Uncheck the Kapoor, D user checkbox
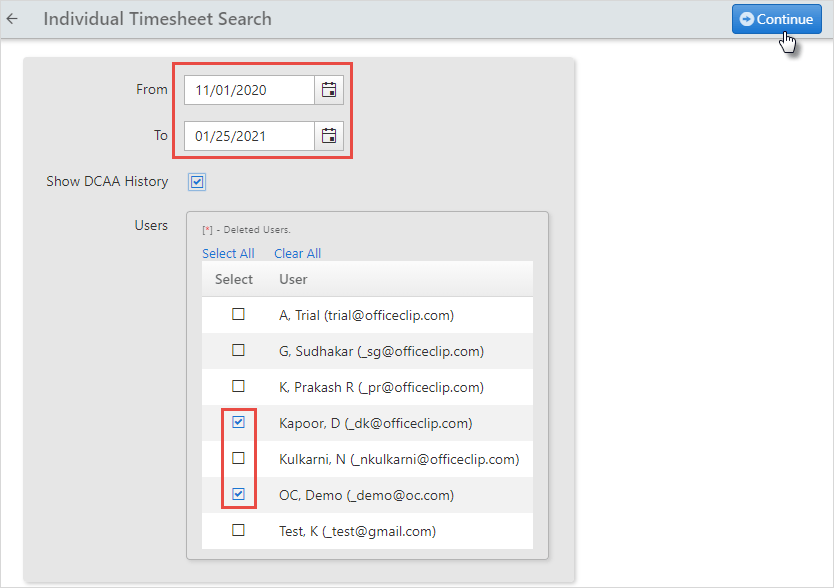 point(238,422)
